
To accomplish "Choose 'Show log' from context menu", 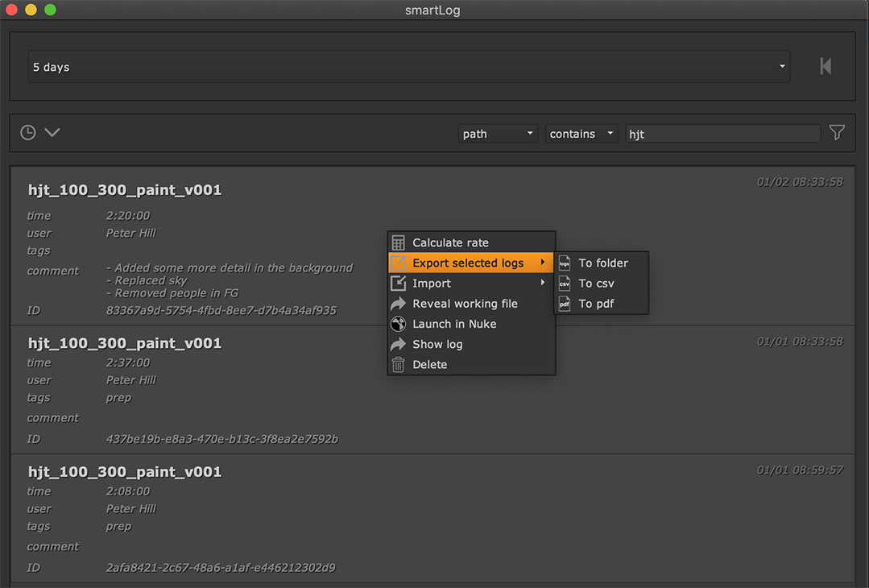I will coord(437,344).
